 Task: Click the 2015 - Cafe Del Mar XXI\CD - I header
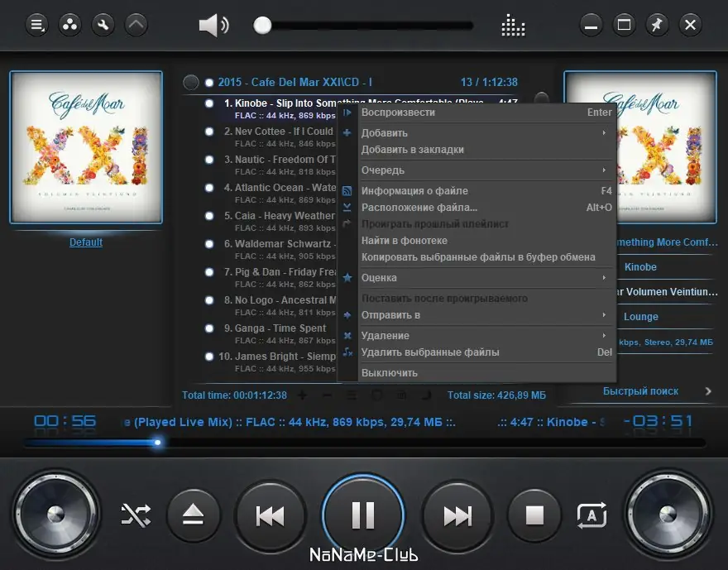point(295,82)
